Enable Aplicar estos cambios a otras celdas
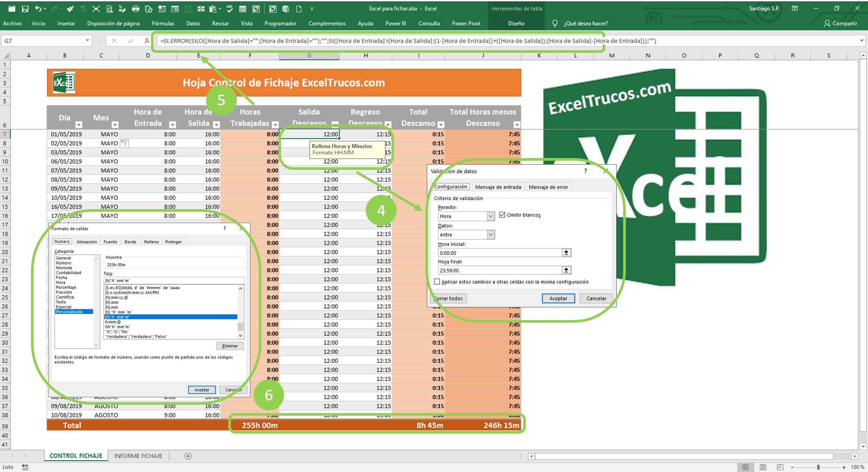Screen dimensions: 868x472 click(x=438, y=282)
